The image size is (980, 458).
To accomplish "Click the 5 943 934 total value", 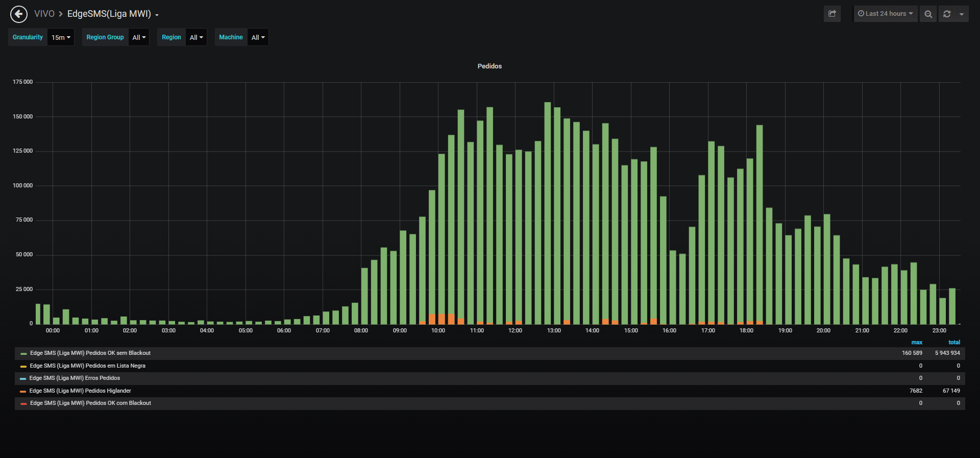I will 947,353.
